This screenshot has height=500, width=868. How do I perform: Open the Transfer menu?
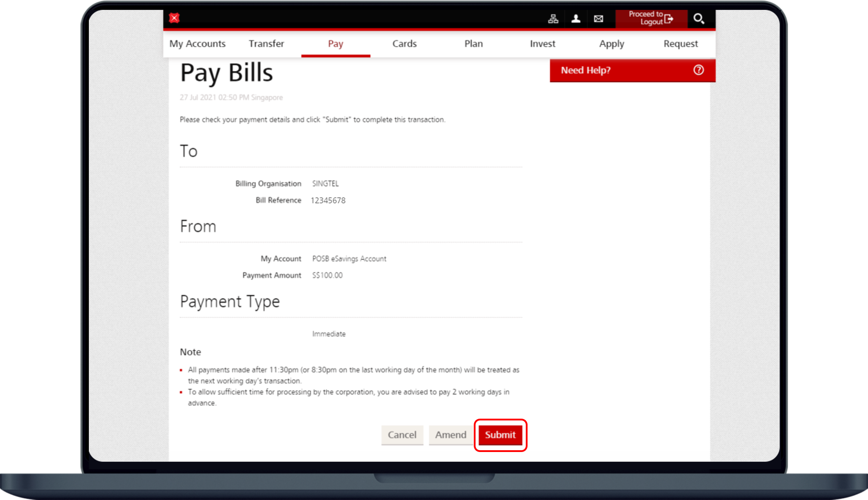coord(266,44)
